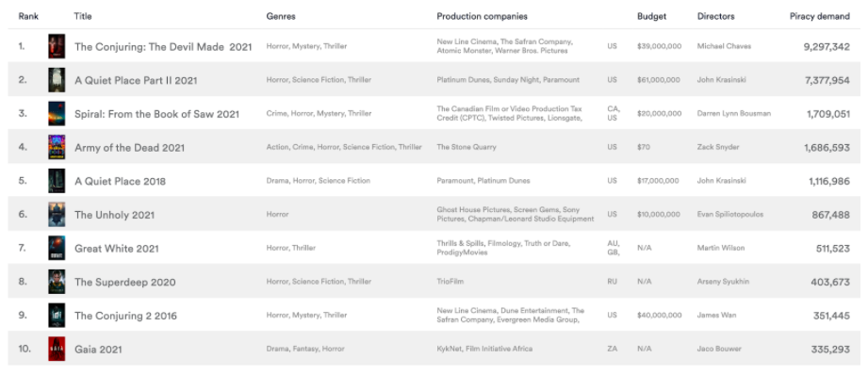Click A Quiet Place Part II poster thumbnail
868x375 pixels.
click(x=57, y=80)
